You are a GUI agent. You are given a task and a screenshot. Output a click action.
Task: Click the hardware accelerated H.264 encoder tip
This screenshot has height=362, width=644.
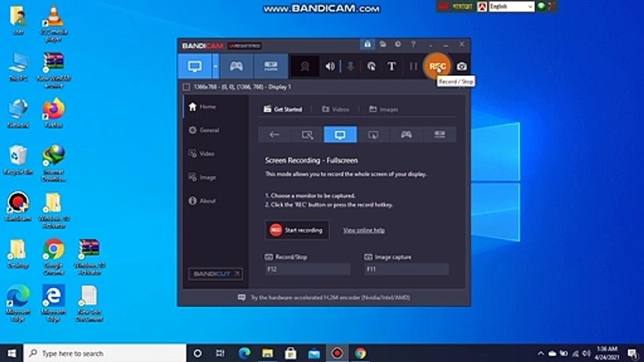324,298
